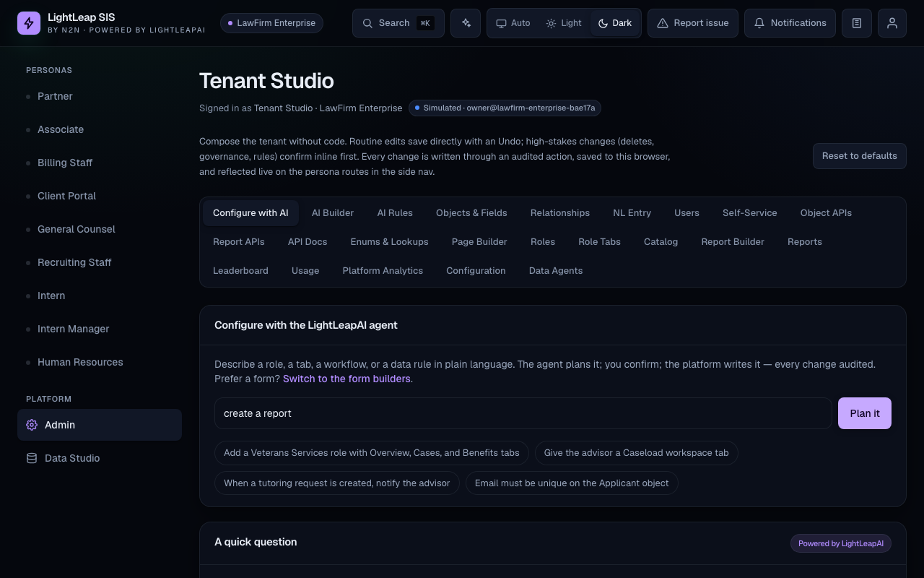Switch theme to Auto
The image size is (924, 578).
[513, 23]
